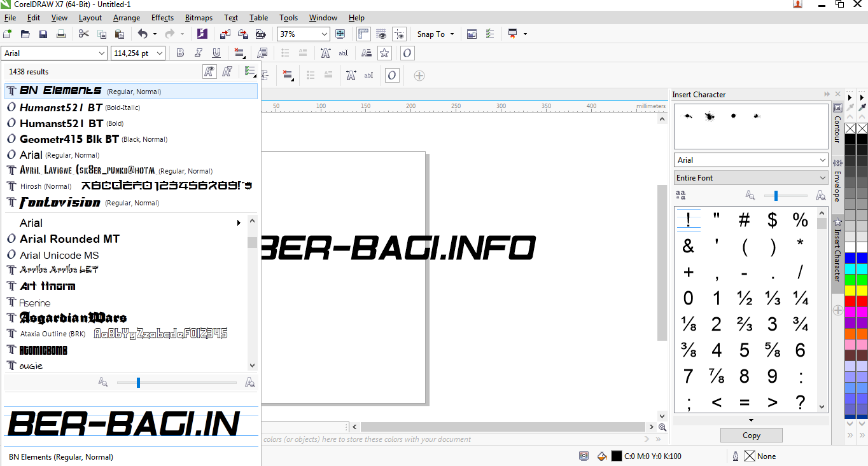Screen dimensions: 868x466
Task: Switch to the Contour docker tab
Action: coord(837,124)
